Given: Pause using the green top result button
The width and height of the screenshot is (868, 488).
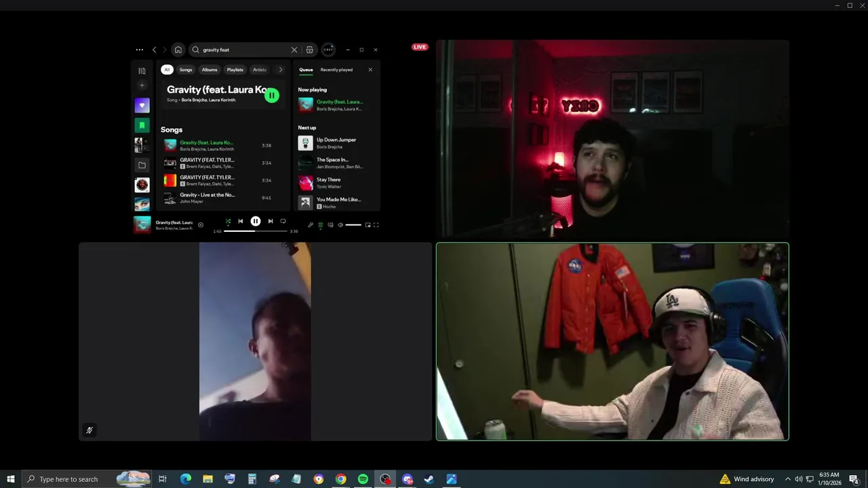Looking at the screenshot, I should pyautogui.click(x=271, y=96).
